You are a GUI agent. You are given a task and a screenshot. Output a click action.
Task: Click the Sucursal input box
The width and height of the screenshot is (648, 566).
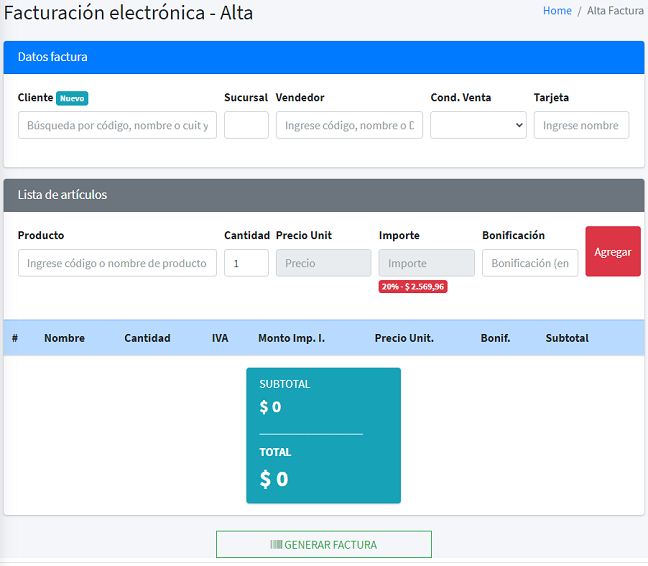click(246, 125)
